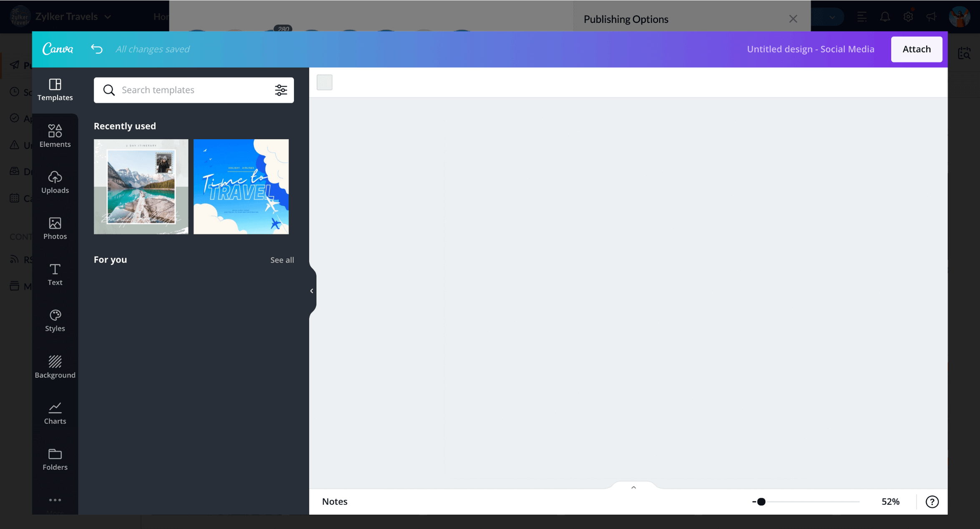Screen dimensions: 980x529
Task: Click See all for recommended templates
Action: tap(282, 260)
